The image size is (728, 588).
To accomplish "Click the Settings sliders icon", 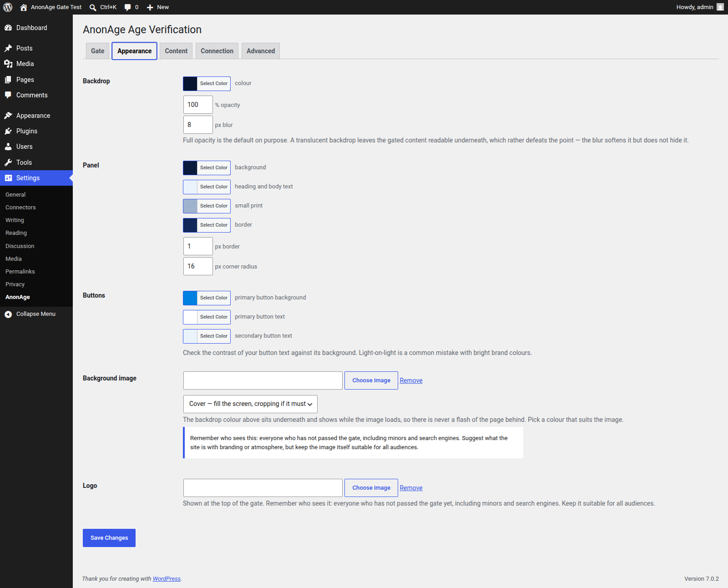I will pos(8,178).
